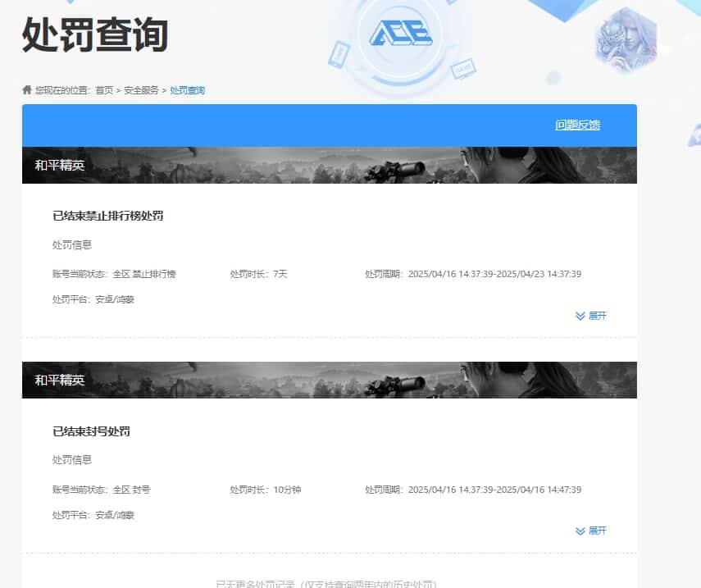This screenshot has height=588, width=701.
Task: Open 问题反馈 feedback link
Action: pyautogui.click(x=578, y=125)
